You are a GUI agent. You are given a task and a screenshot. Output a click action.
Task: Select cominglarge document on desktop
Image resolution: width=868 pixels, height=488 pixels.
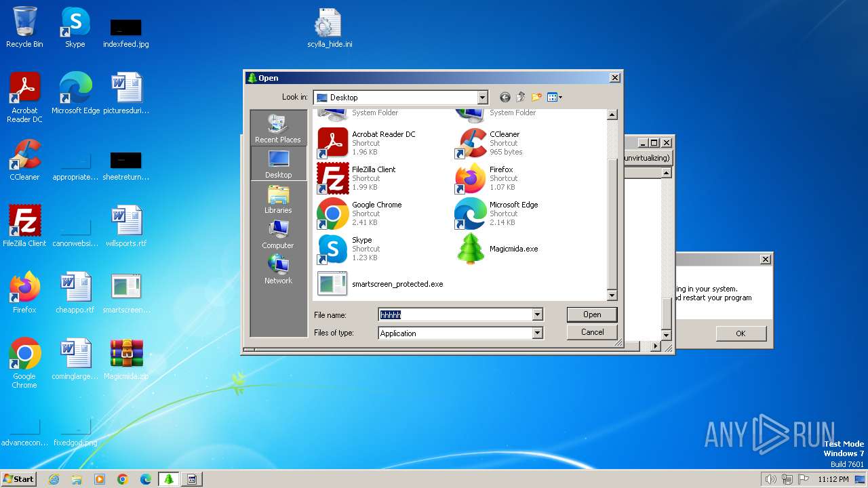point(75,359)
